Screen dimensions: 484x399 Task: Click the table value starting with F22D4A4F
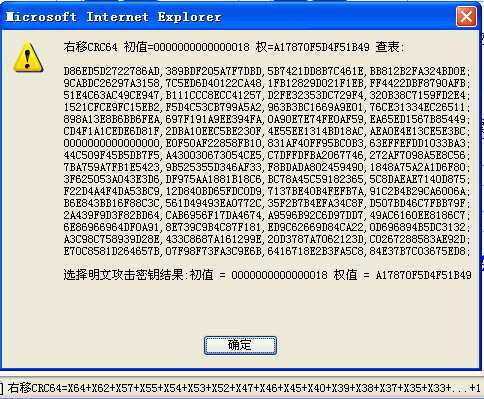(x=111, y=191)
